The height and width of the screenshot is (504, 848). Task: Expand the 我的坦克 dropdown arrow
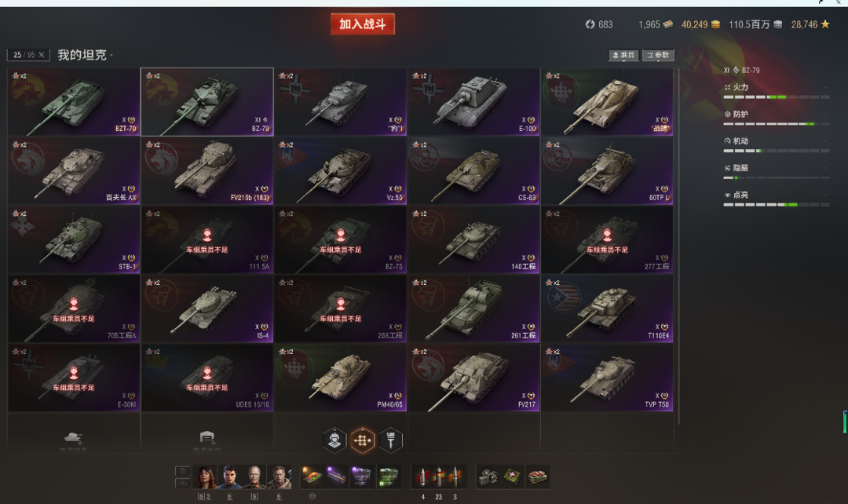111,55
